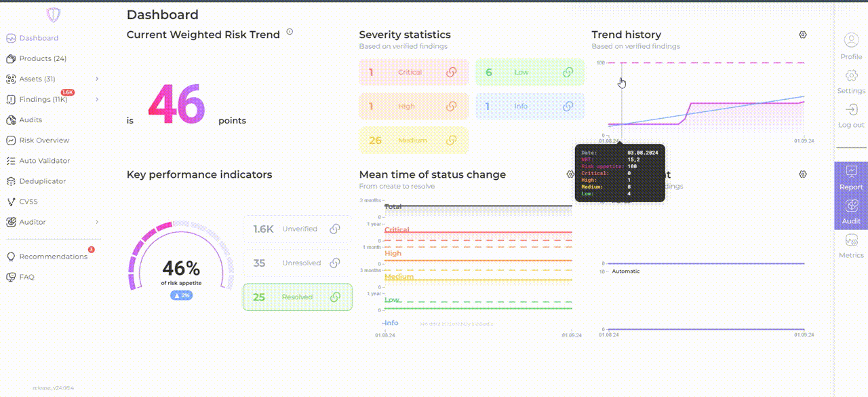Click the Trend history gear icon
Image resolution: width=868 pixels, height=397 pixels.
click(x=803, y=35)
